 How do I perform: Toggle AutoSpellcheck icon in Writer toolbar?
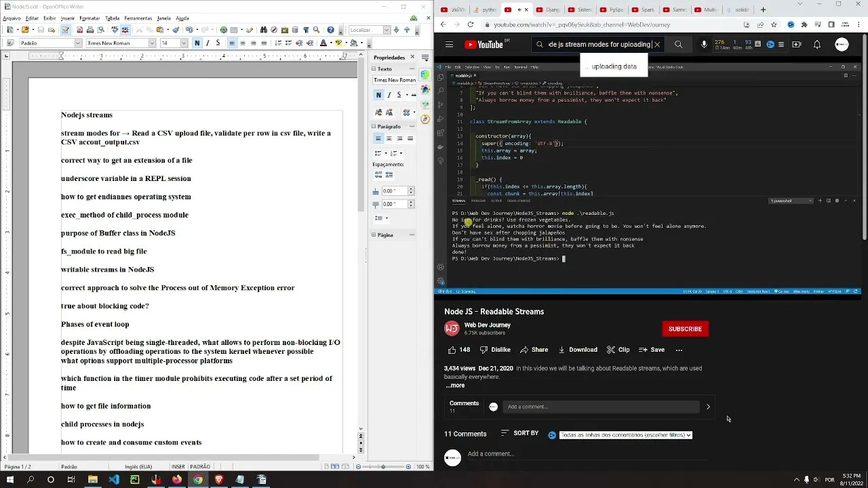click(x=125, y=30)
